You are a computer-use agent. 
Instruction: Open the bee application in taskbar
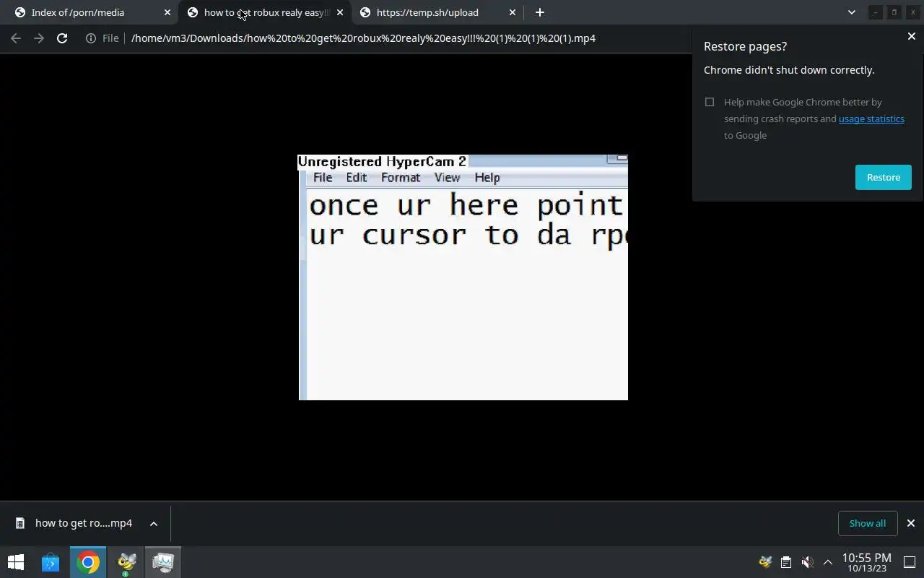click(126, 562)
